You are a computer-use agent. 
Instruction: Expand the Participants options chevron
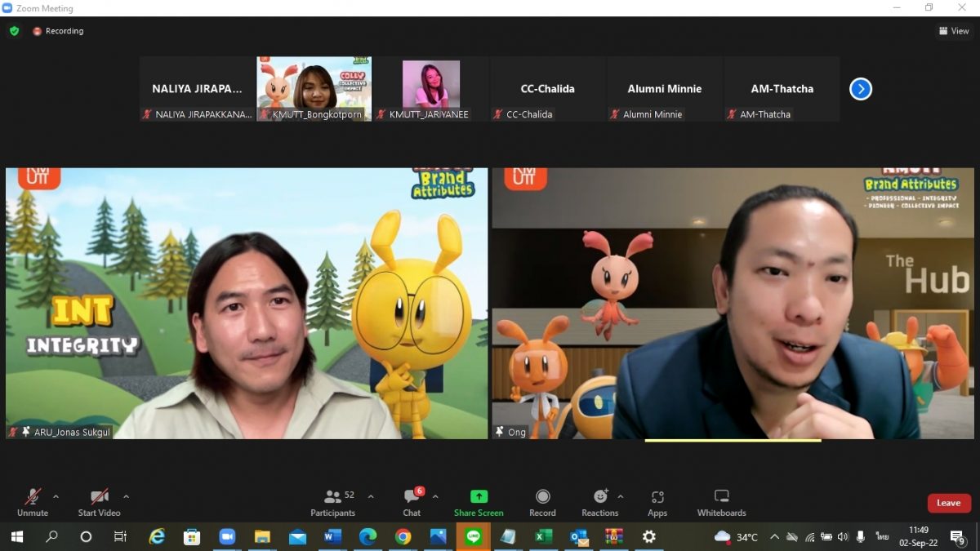tap(371, 496)
